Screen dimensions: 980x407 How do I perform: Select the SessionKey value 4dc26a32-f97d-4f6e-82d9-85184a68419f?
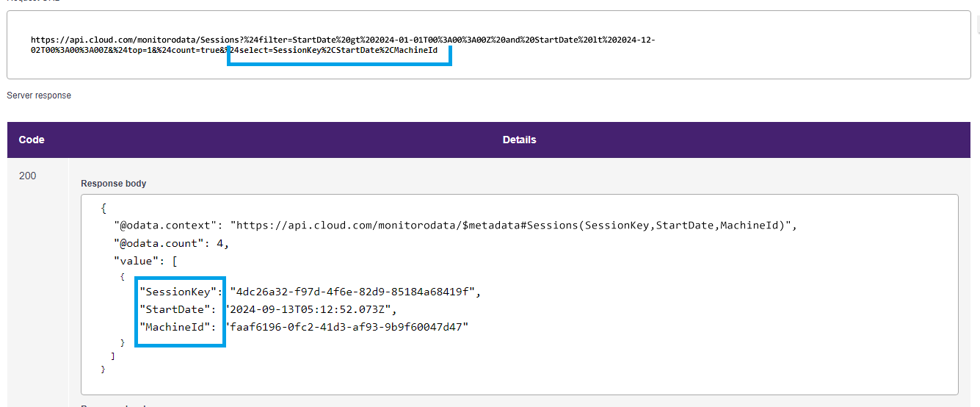pyautogui.click(x=354, y=292)
